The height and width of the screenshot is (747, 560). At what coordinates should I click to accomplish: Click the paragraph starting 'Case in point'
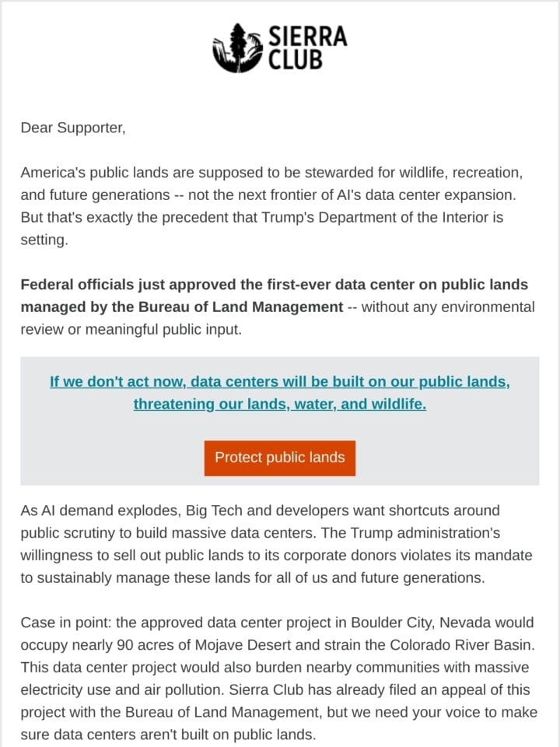click(279, 679)
